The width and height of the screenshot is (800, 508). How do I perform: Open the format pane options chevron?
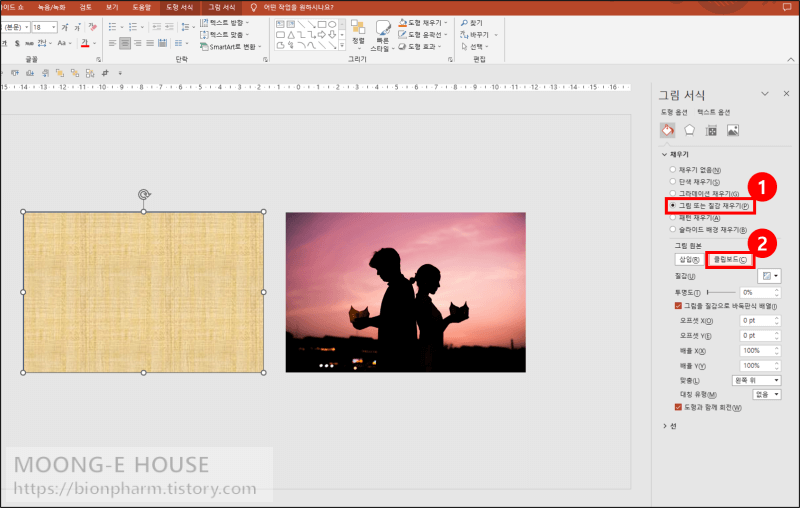(765, 94)
